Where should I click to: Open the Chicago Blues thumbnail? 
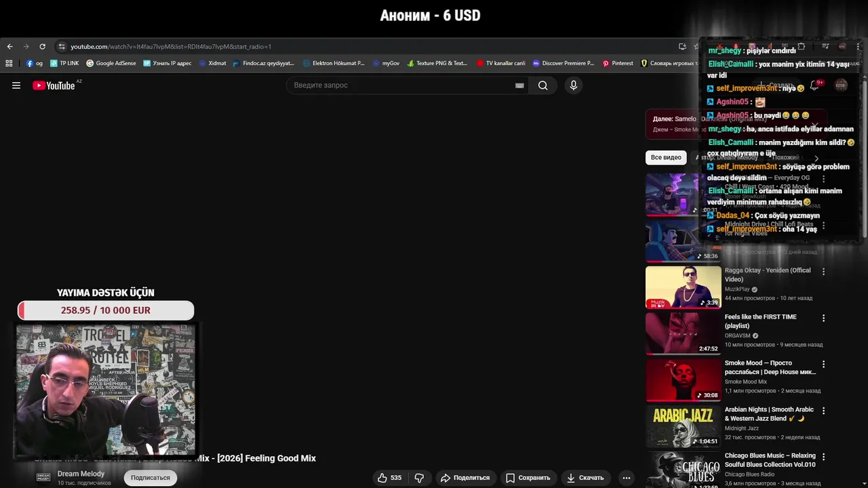point(683,470)
